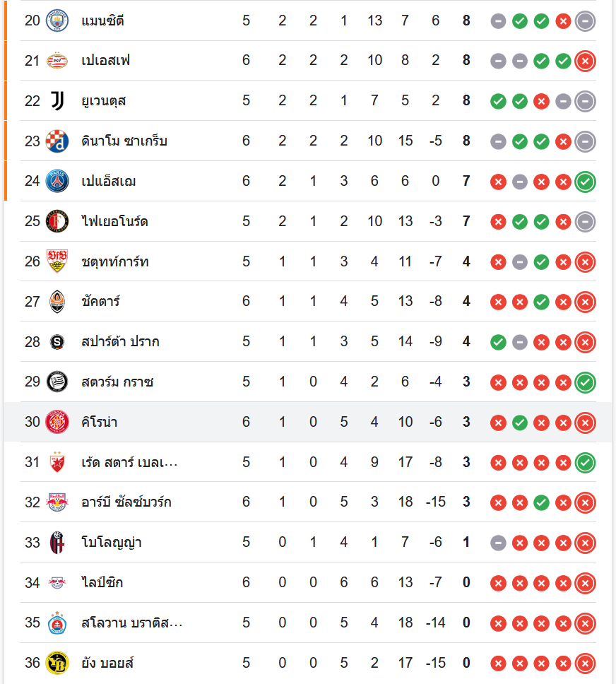Viewport: 616px width, 684px height.
Task: Click the Bologna crest icon
Action: click(57, 543)
